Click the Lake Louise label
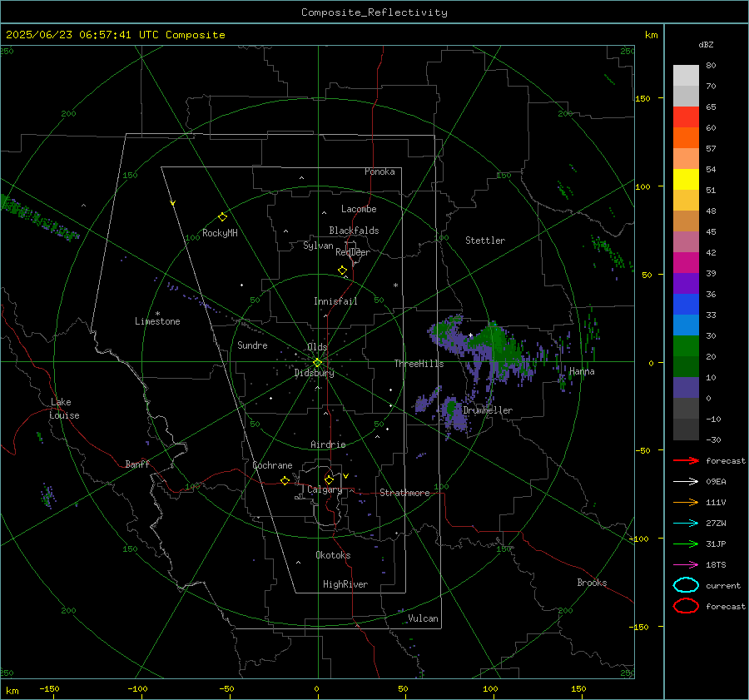The image size is (749, 700). point(64,409)
